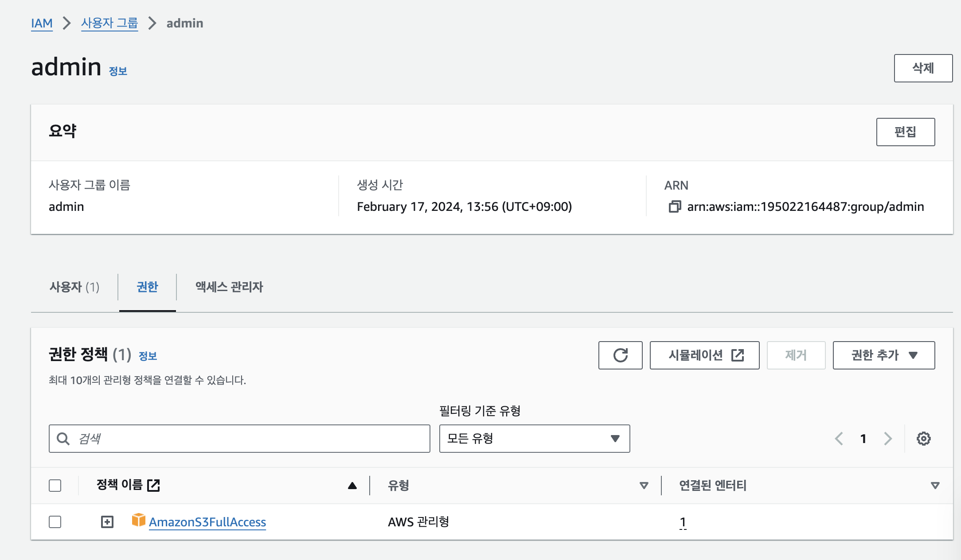Refresh the permission policies list
Image resolution: width=961 pixels, height=560 pixels.
pyautogui.click(x=620, y=355)
